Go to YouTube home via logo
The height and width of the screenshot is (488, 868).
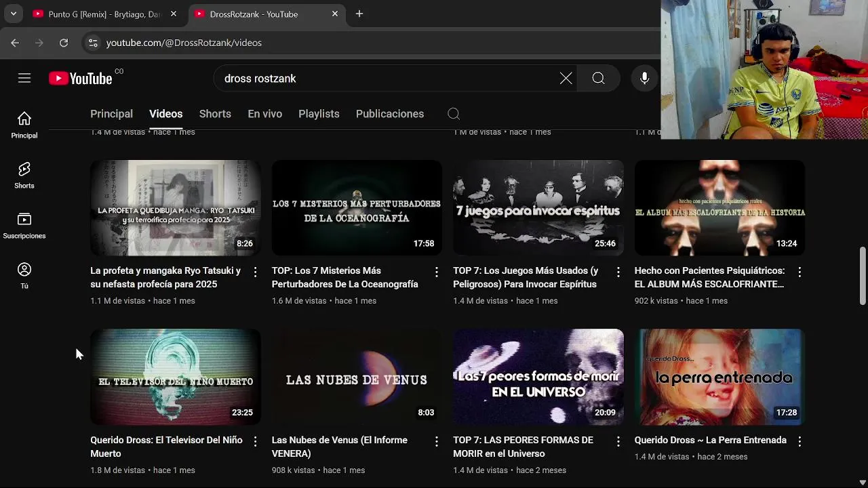click(x=81, y=79)
